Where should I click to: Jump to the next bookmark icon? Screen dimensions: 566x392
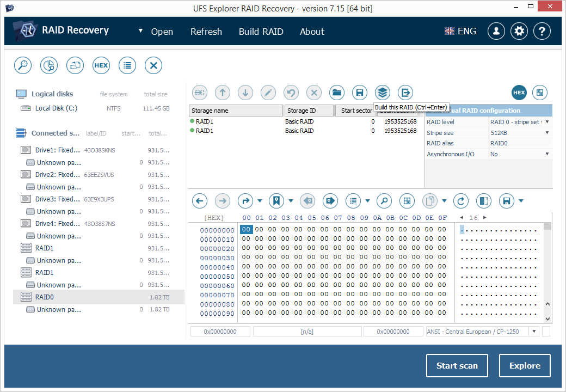coord(330,201)
